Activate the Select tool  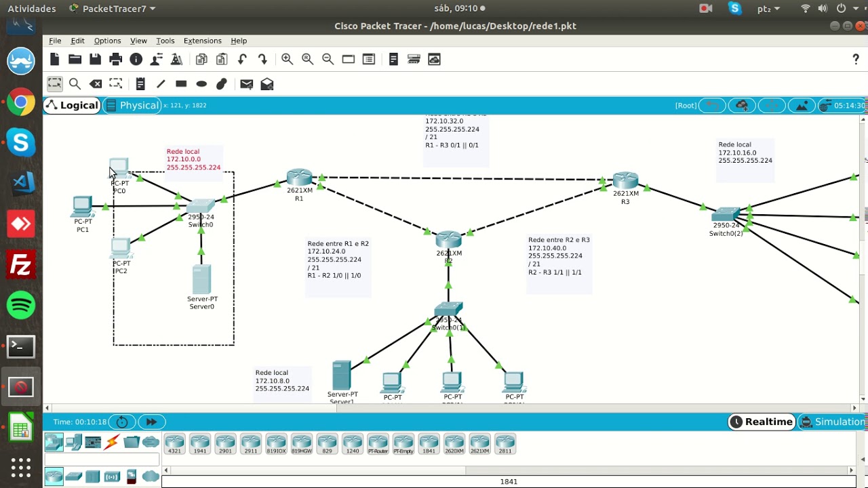point(55,84)
